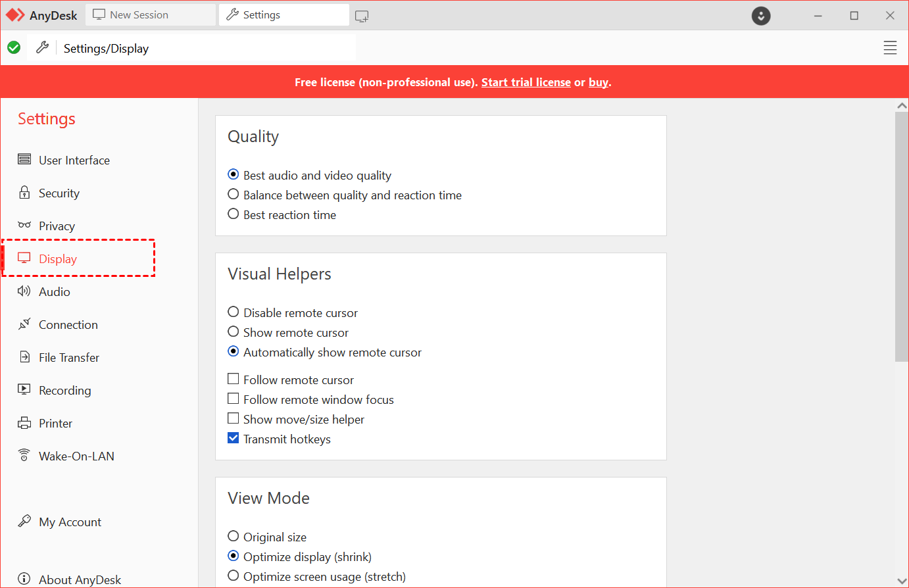The width and height of the screenshot is (909, 588).
Task: Select Optimize display (shrink)
Action: (299, 556)
